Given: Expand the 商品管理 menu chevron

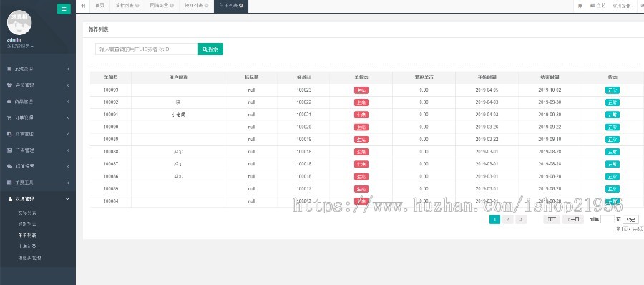Looking at the screenshot, I should [68, 101].
